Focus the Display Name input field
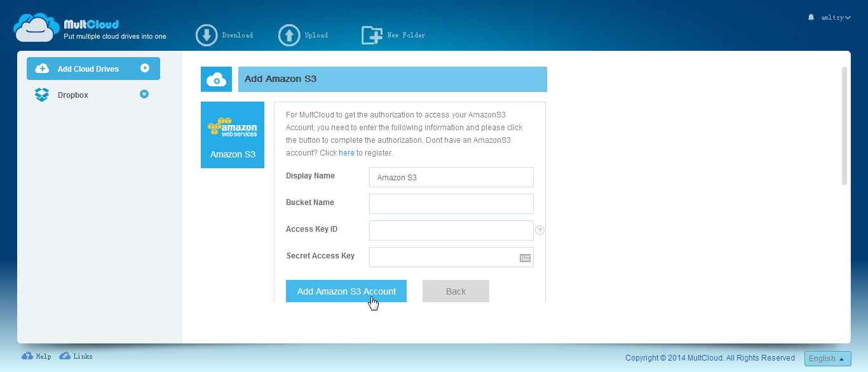868x372 pixels. (451, 177)
